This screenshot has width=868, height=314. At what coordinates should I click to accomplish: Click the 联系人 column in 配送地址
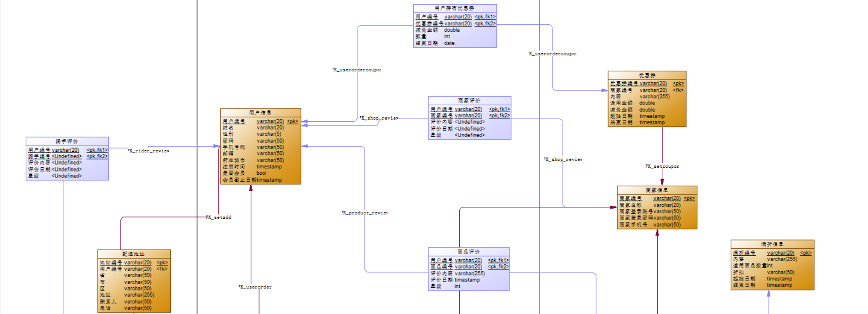click(134, 302)
